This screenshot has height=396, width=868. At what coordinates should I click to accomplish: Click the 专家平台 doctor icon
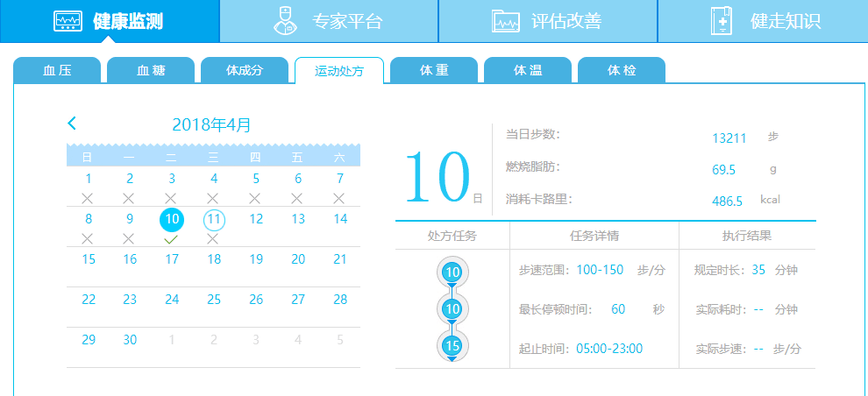coord(286,21)
